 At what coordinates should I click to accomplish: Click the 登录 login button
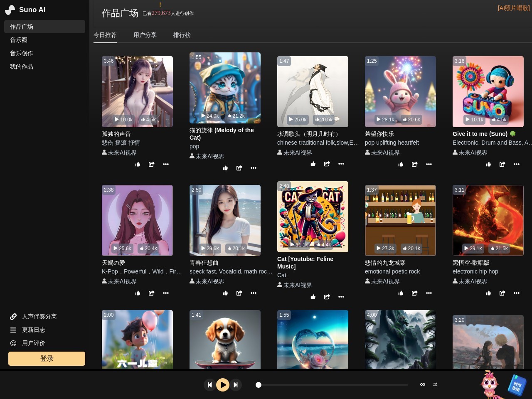point(47,359)
